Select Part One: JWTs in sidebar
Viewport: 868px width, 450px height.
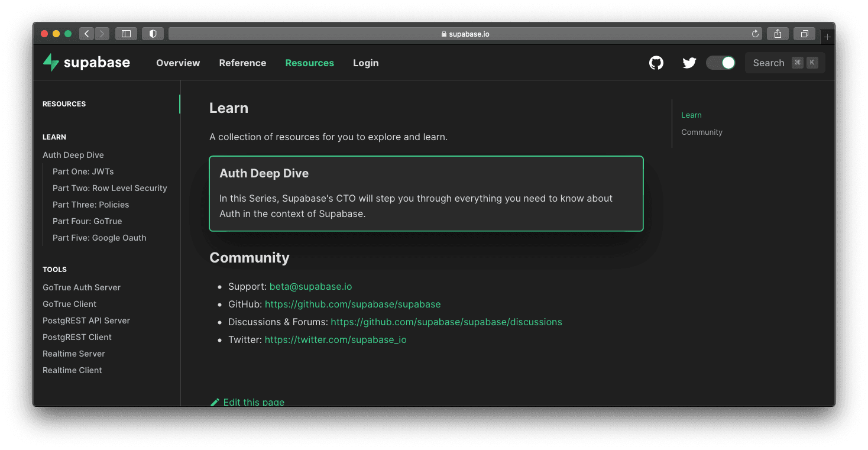(x=83, y=171)
